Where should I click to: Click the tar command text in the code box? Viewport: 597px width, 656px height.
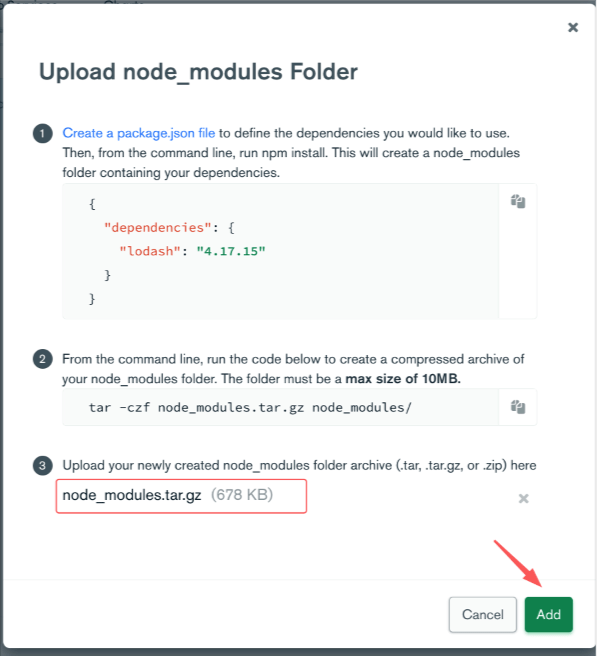pos(250,407)
